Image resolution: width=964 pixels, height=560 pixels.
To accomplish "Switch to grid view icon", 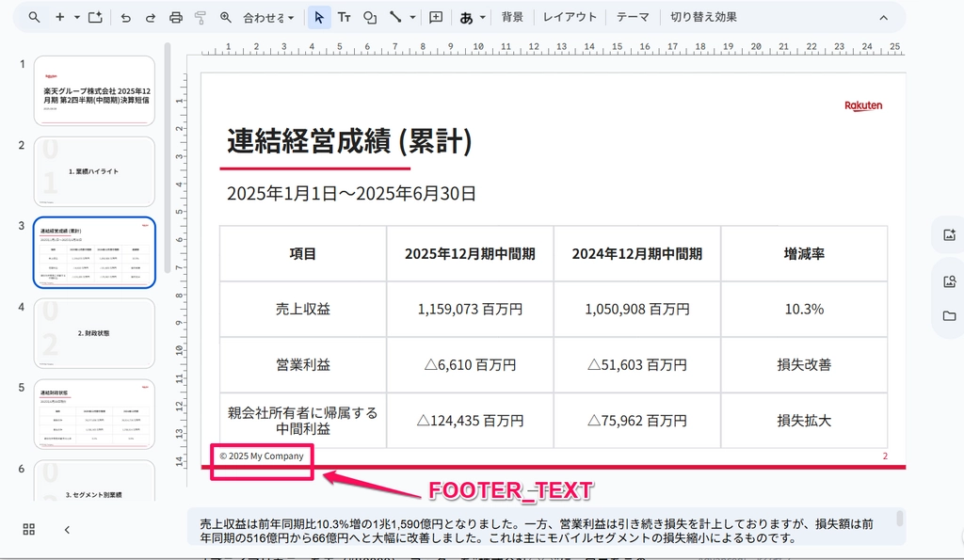I will tap(29, 529).
